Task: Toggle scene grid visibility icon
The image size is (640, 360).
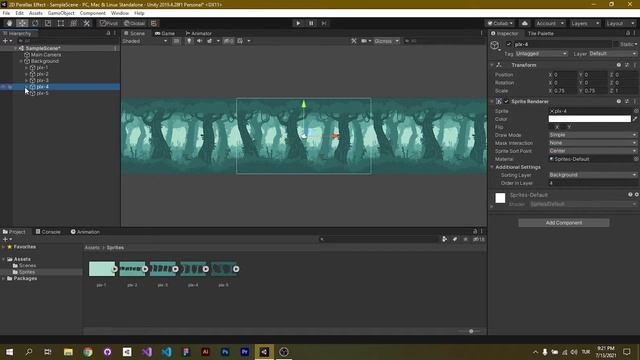Action: point(240,41)
